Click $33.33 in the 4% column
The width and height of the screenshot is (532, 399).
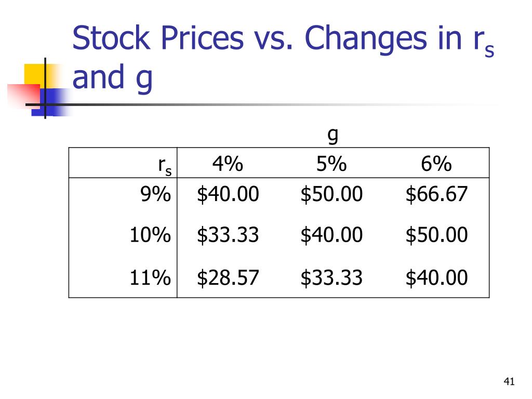coord(228,235)
